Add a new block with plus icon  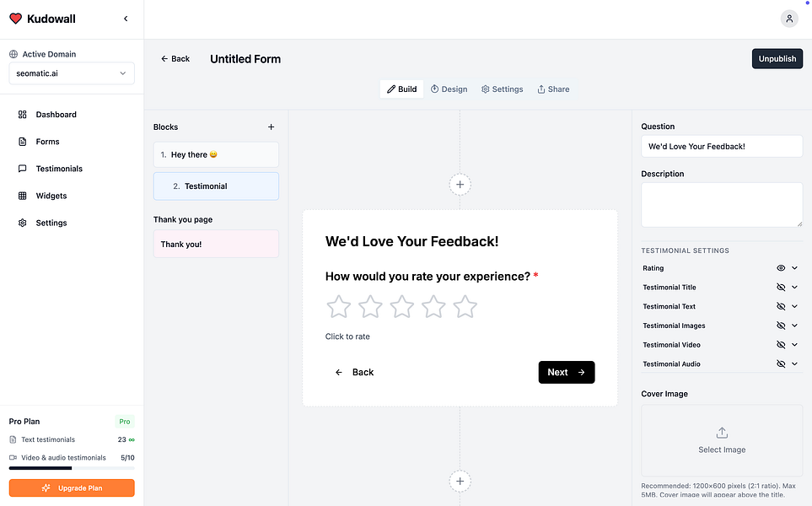[x=271, y=127]
